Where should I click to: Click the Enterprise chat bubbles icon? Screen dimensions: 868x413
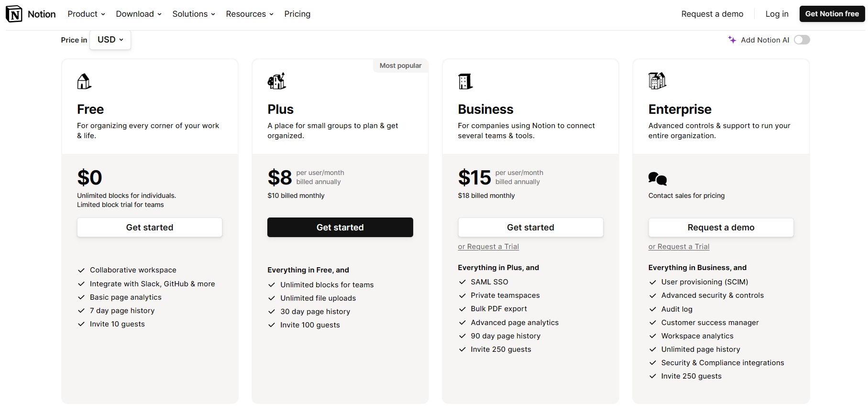tap(658, 178)
